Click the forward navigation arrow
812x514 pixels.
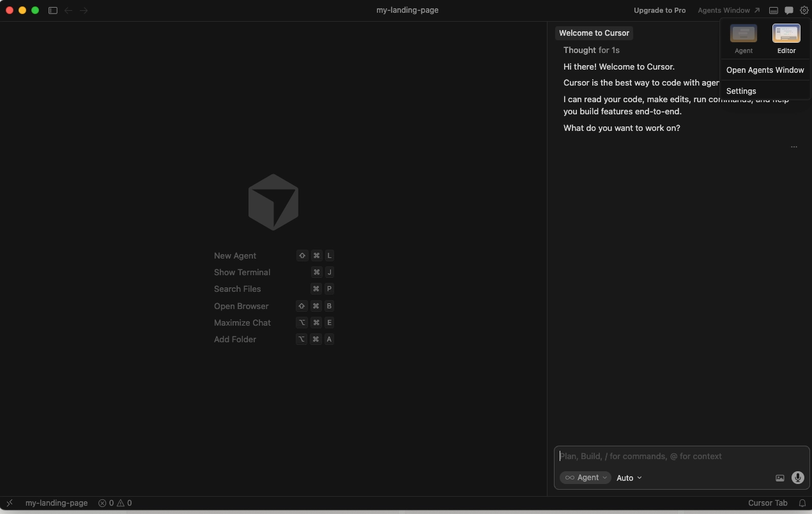84,10
